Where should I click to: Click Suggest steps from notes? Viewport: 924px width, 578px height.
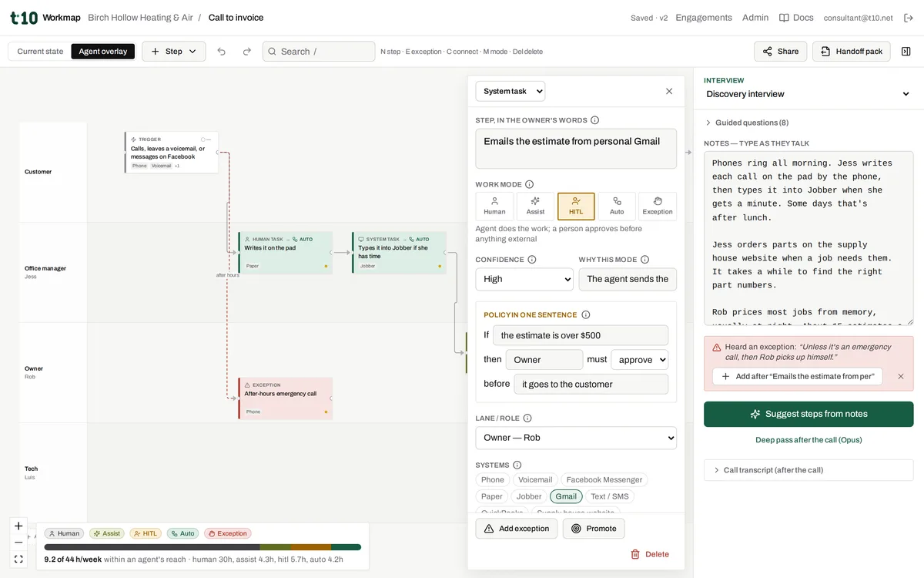(x=808, y=414)
